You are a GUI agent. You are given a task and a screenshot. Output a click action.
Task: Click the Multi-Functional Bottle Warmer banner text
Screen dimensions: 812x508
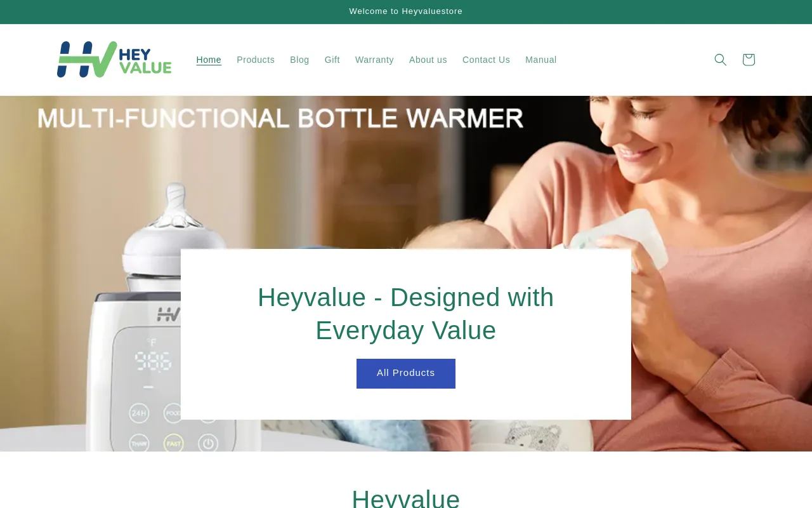pos(280,118)
